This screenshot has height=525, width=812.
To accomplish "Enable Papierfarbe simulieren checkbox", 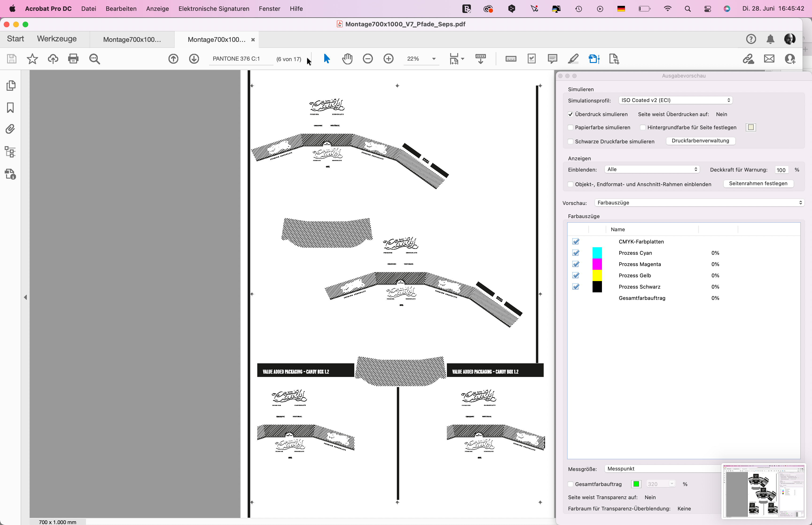I will (570, 128).
